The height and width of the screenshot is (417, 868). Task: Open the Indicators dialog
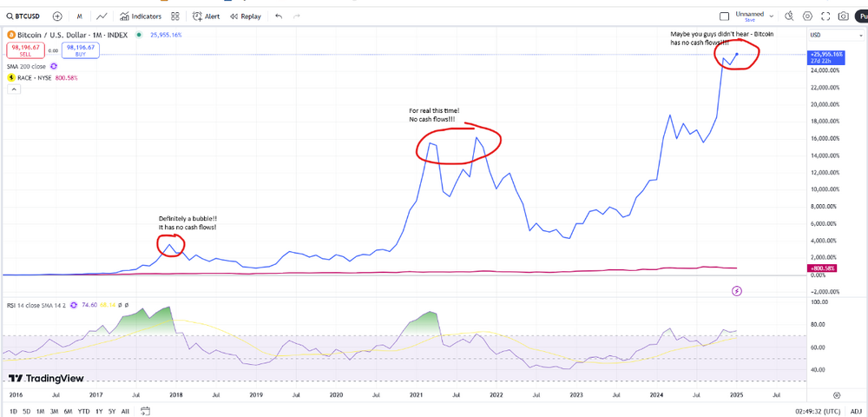coord(141,17)
